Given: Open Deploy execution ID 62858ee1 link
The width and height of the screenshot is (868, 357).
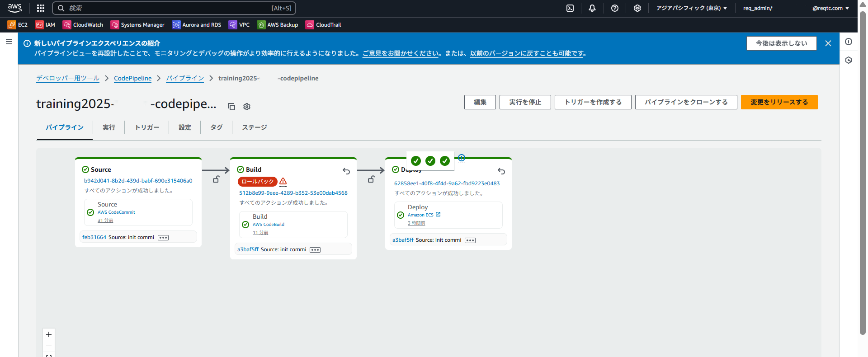Looking at the screenshot, I should (x=447, y=183).
